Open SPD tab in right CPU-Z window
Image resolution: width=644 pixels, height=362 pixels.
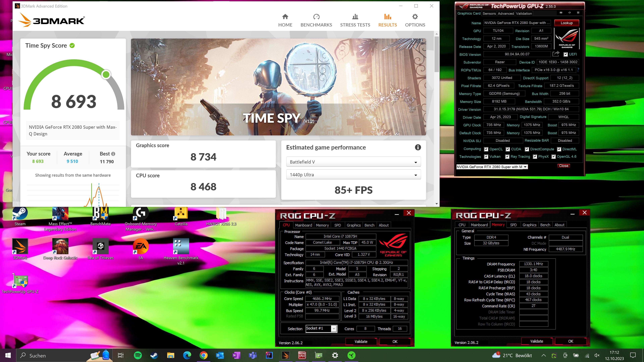(x=513, y=225)
